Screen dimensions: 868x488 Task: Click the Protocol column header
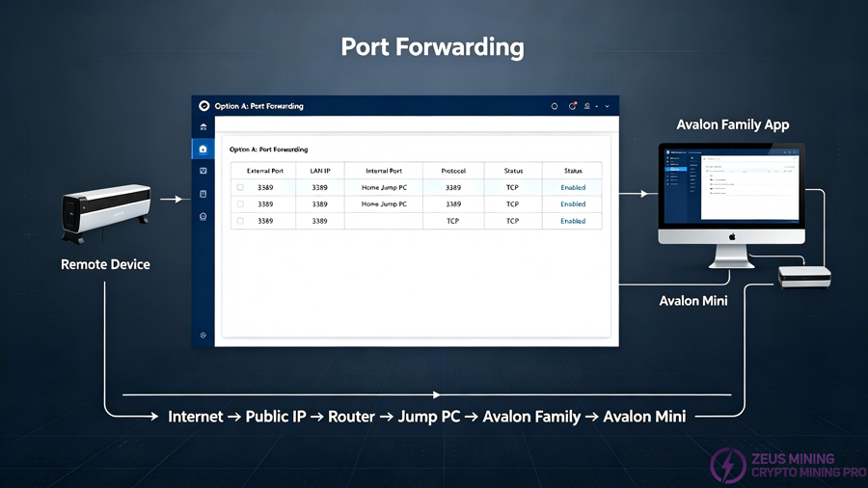pyautogui.click(x=453, y=171)
